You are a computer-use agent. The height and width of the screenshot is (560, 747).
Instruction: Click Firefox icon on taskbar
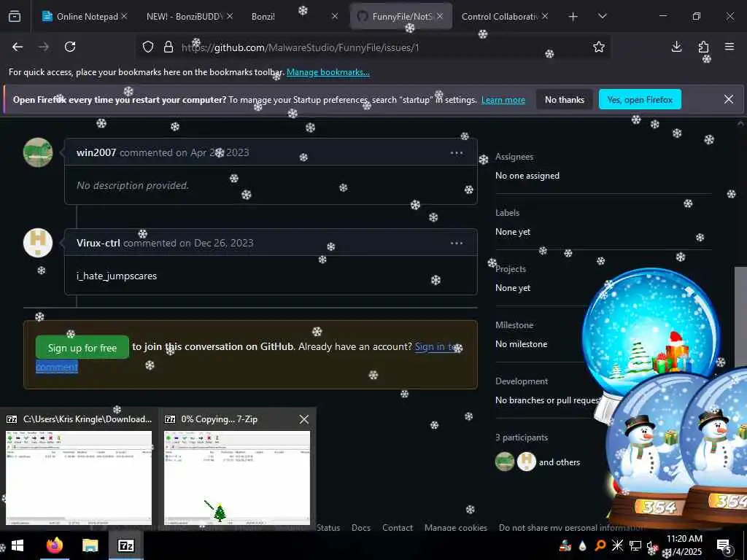pos(55,545)
